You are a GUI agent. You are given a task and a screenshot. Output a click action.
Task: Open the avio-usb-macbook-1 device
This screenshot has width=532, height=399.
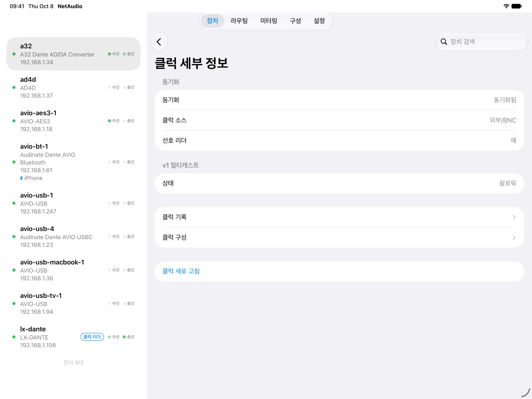pos(73,270)
